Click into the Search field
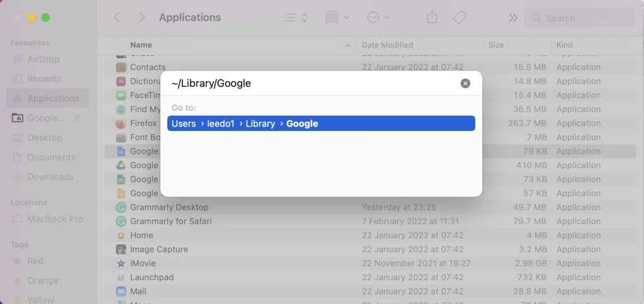The image size is (644, 304). coord(579,18)
